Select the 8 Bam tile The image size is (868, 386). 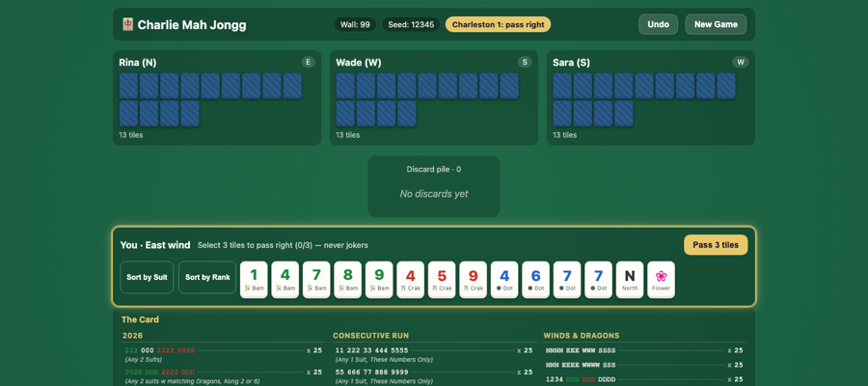pyautogui.click(x=347, y=280)
